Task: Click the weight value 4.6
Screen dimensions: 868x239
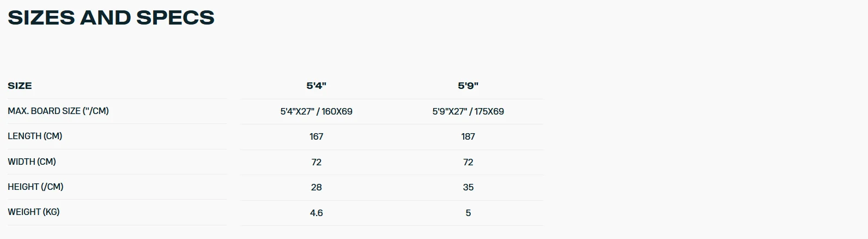Action: [x=317, y=213]
